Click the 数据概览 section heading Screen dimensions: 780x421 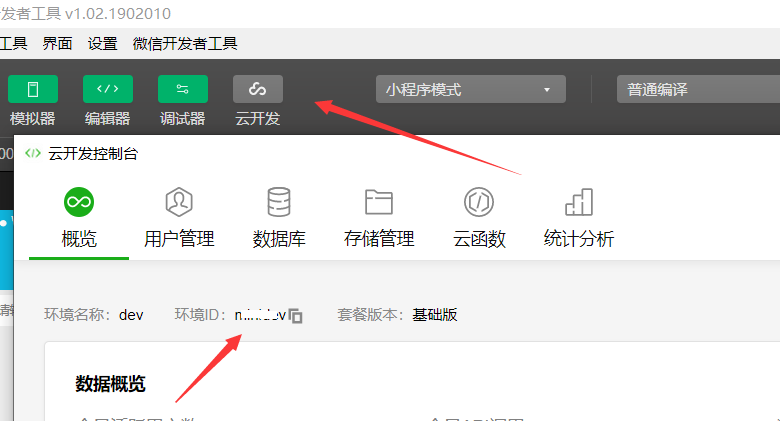(110, 384)
